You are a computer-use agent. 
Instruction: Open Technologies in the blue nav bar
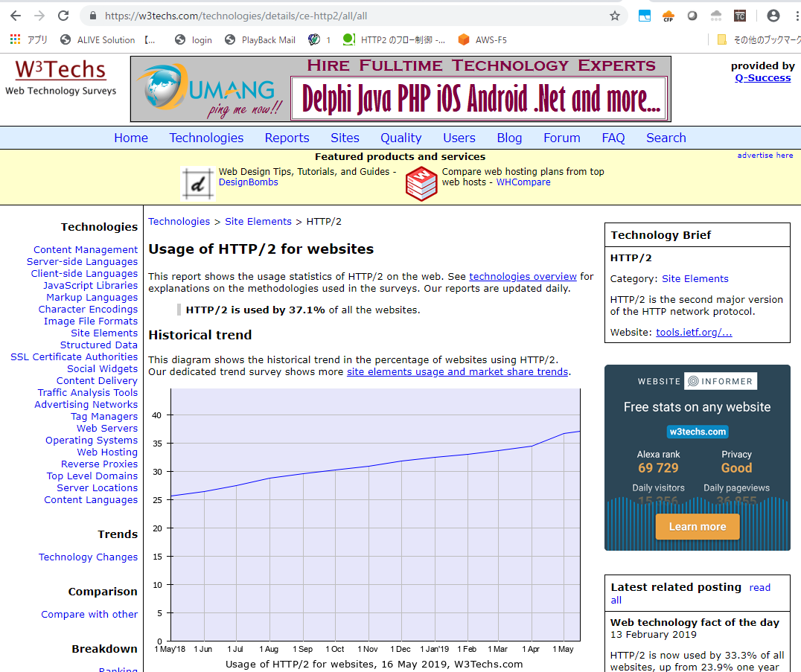click(206, 138)
